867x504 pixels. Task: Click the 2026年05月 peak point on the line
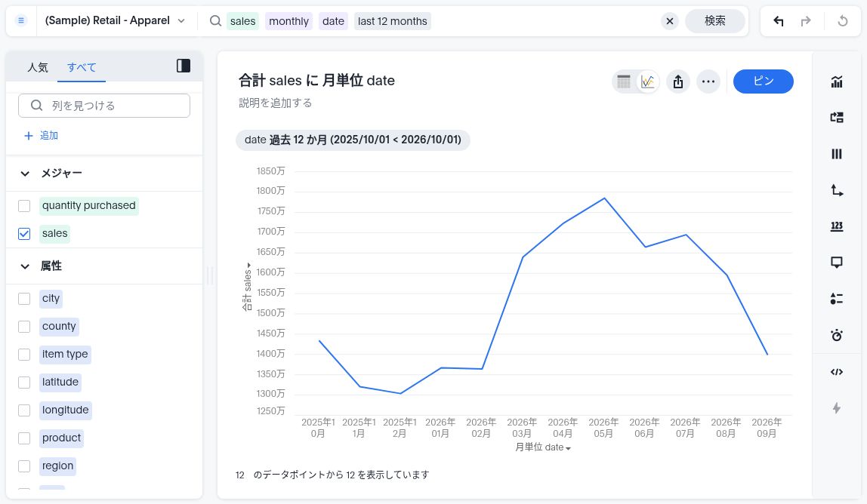(604, 198)
